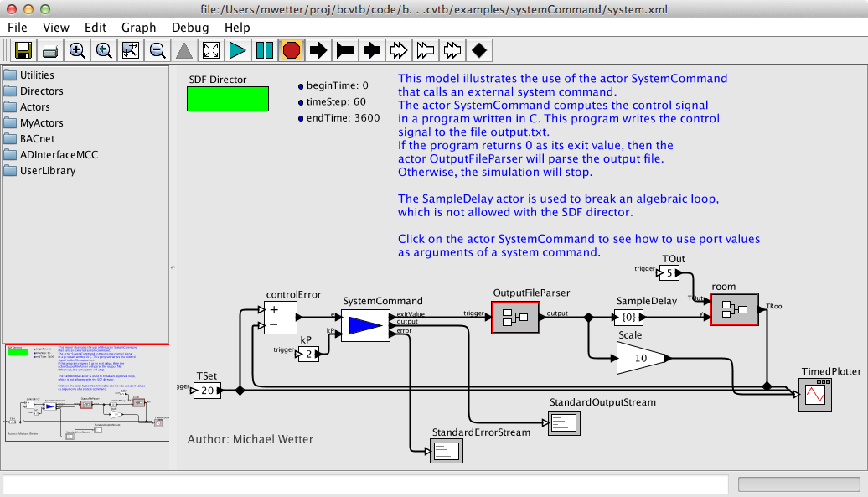The height and width of the screenshot is (497, 868).
Task: Zoom in on the canvas
Action: [77, 50]
